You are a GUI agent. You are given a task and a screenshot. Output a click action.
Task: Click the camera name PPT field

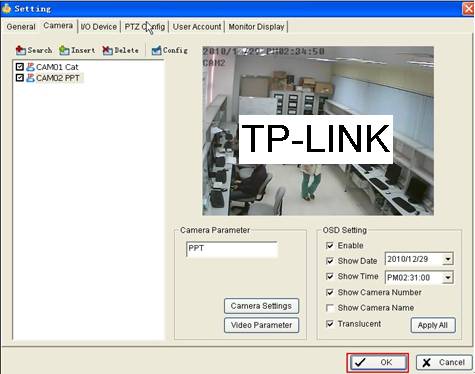point(232,249)
